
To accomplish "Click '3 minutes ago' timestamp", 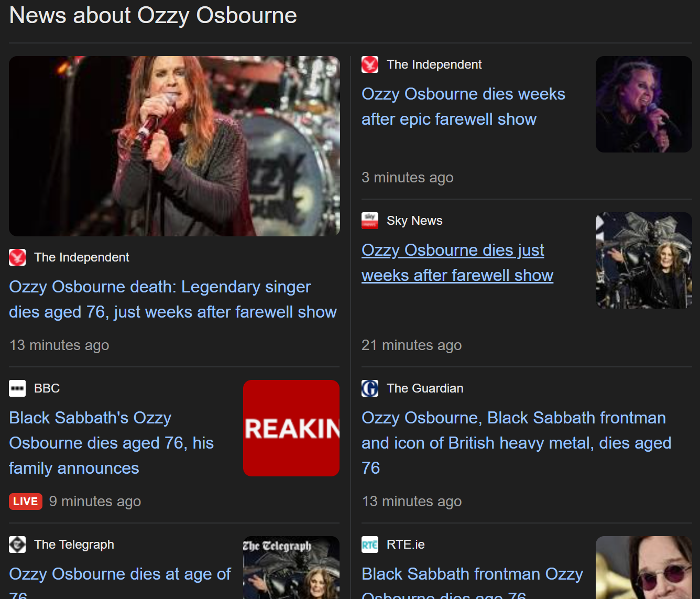I will tap(408, 178).
